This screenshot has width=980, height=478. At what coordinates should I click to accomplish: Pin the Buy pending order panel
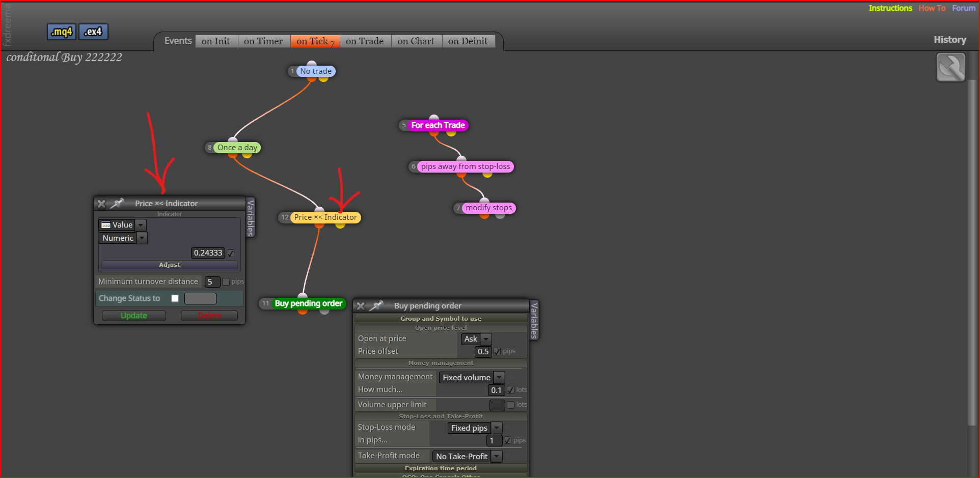pos(376,305)
